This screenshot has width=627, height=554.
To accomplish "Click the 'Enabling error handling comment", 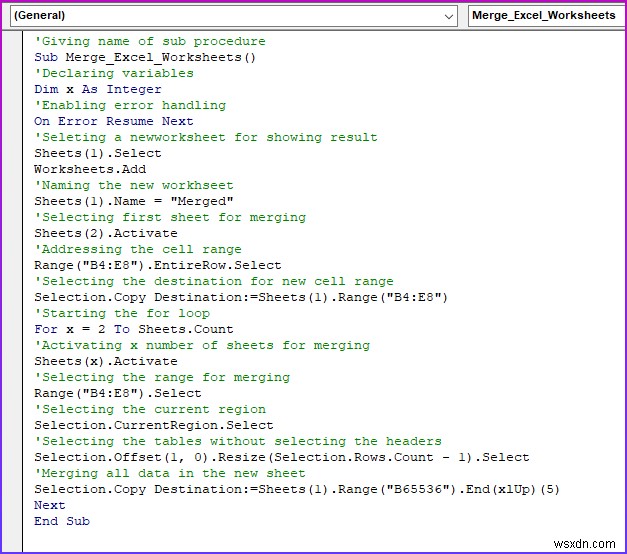I will [130, 105].
